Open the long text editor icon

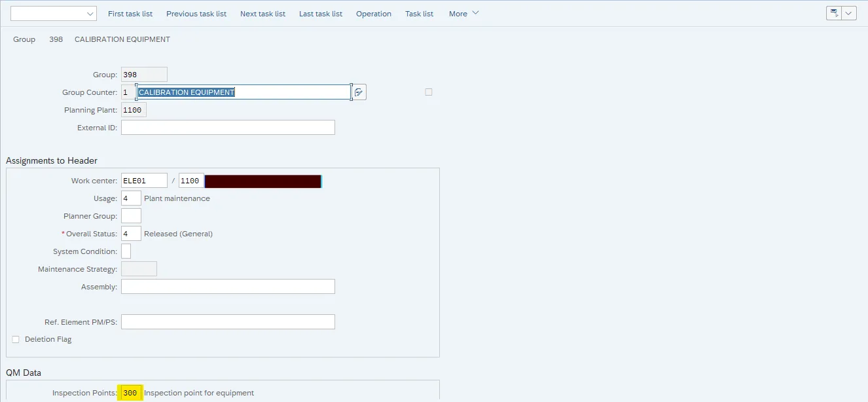pos(359,92)
